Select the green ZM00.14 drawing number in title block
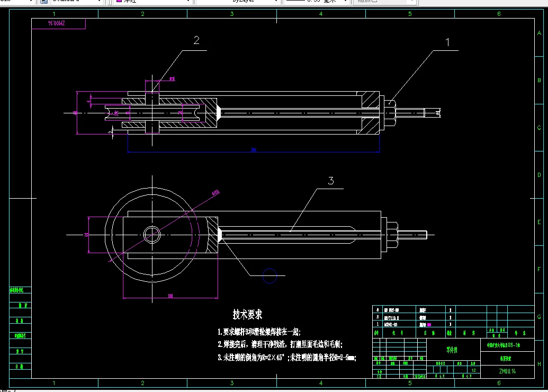The width and height of the screenshot is (548, 392). [x=507, y=371]
